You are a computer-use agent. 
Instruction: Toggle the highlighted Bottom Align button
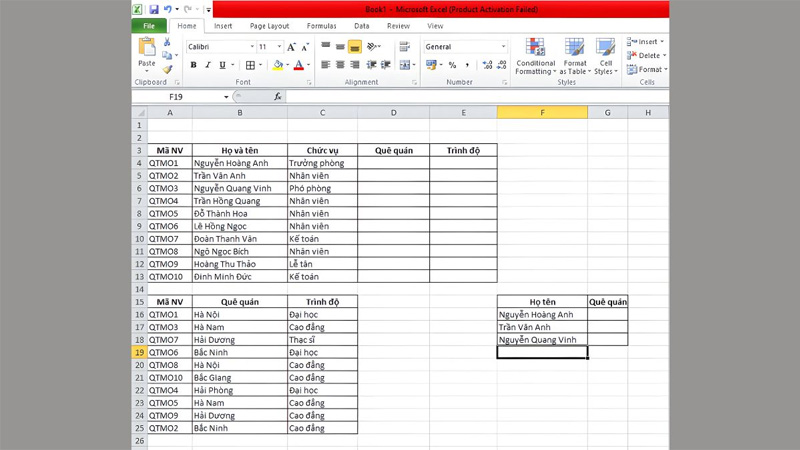tap(355, 47)
